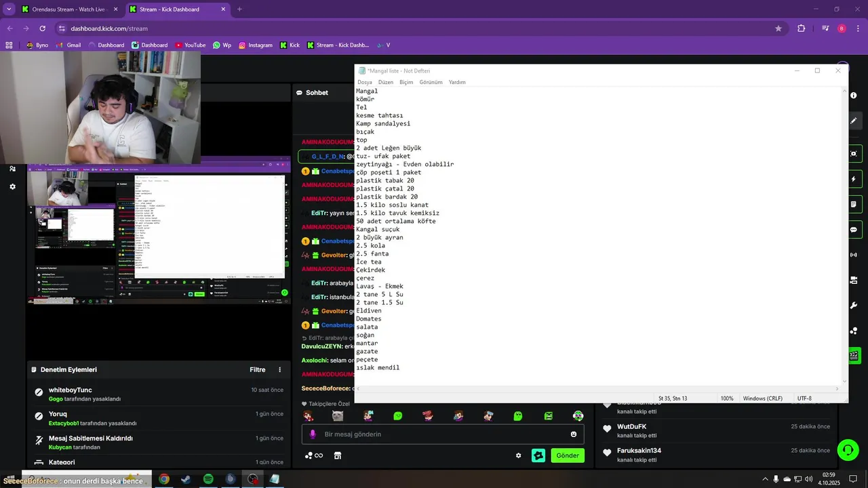Image resolution: width=868 pixels, height=488 pixels.
Task: Open the pencil edit icon in Kick sidebar
Action: 854,121
